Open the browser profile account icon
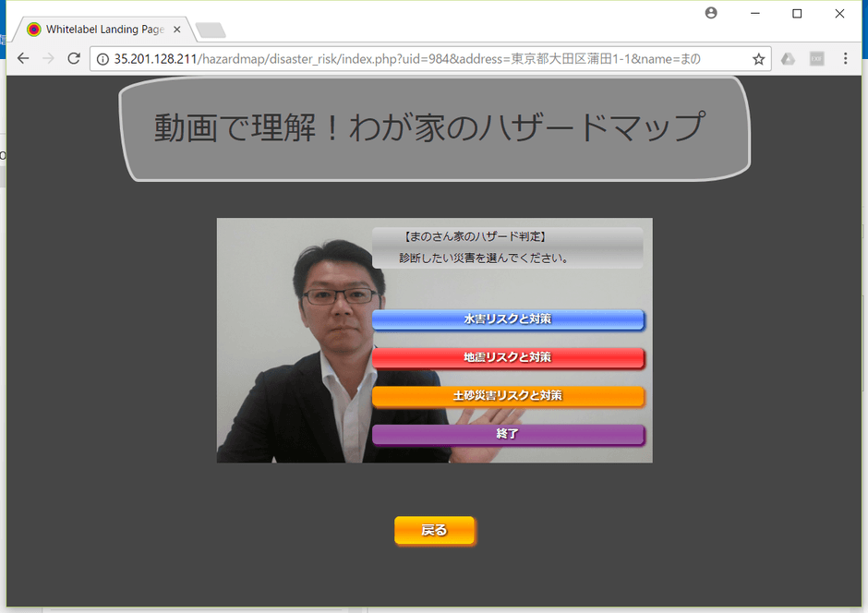The width and height of the screenshot is (868, 613). coord(710,12)
